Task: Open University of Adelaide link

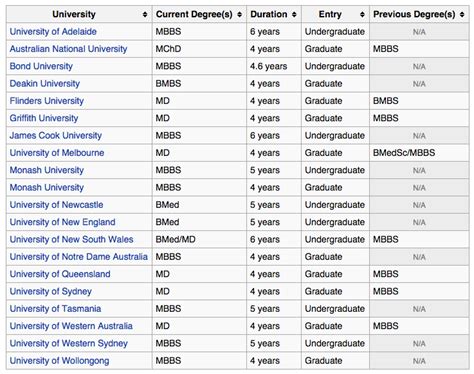Action: click(x=53, y=32)
